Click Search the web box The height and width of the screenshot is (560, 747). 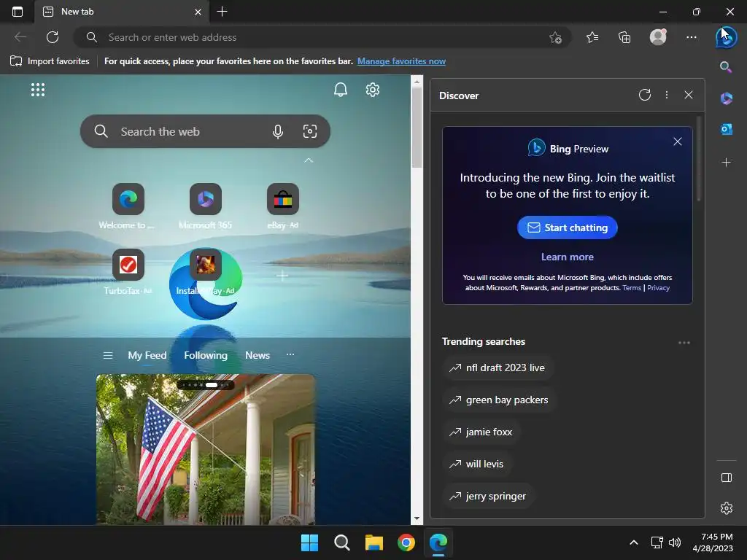pyautogui.click(x=205, y=131)
